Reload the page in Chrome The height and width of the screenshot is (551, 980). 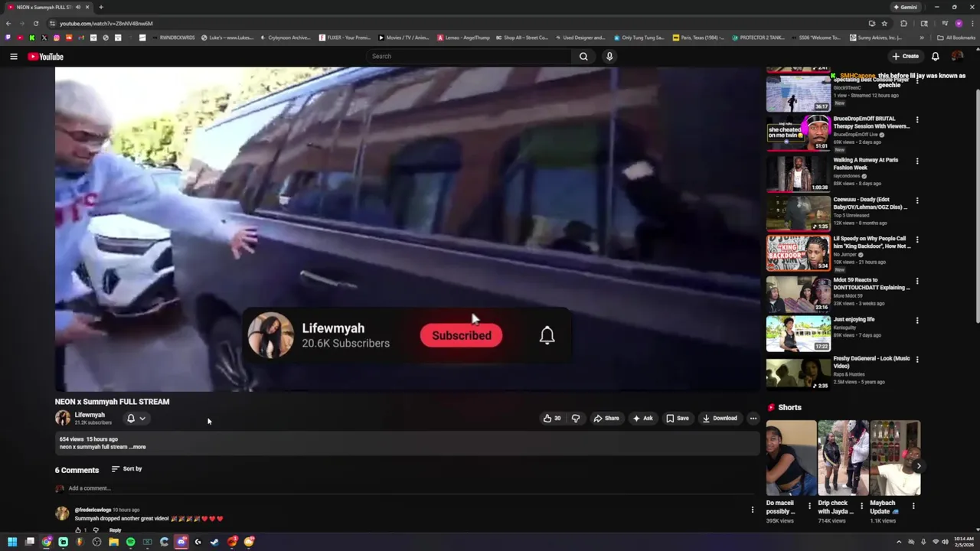pos(35,24)
